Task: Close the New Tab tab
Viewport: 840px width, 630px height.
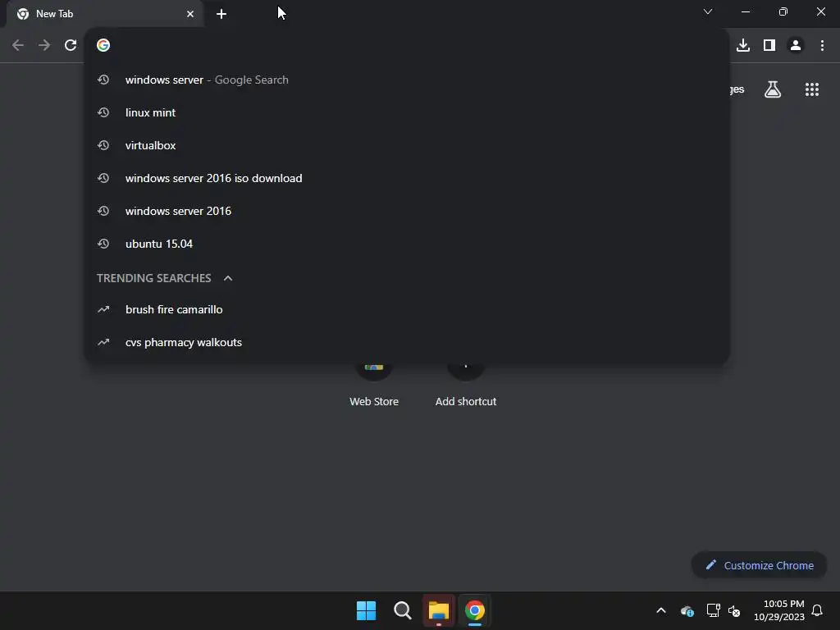Action: 190,14
